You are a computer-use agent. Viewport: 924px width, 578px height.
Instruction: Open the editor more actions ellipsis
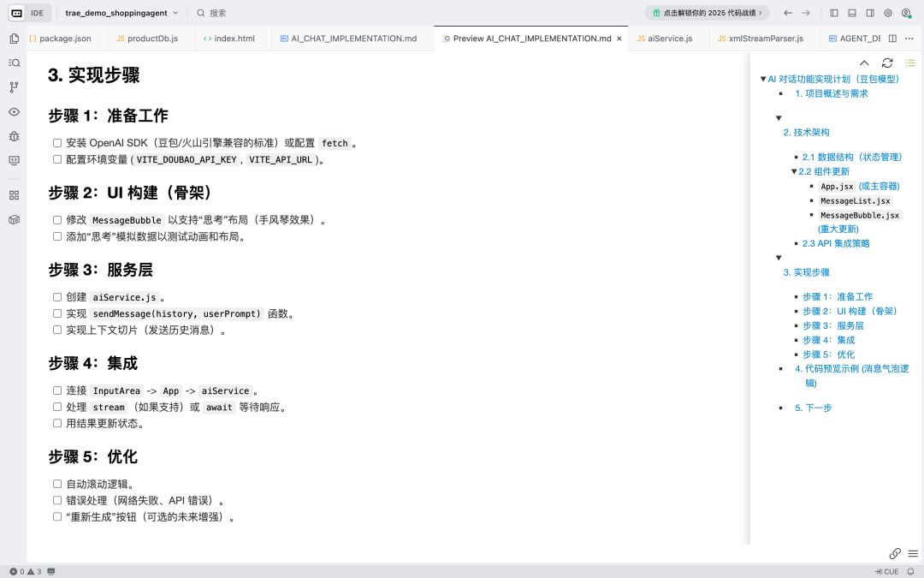pos(909,39)
